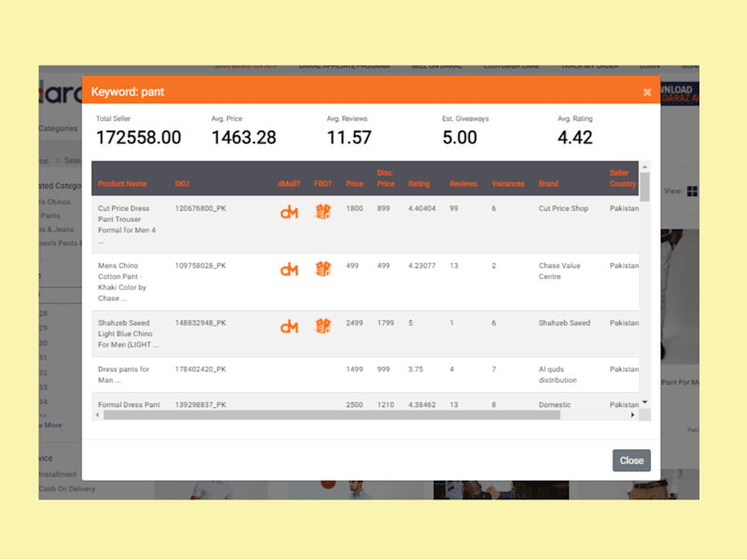747x560 pixels.
Task: Click horizontal scrollbar left arrow
Action: [x=98, y=414]
